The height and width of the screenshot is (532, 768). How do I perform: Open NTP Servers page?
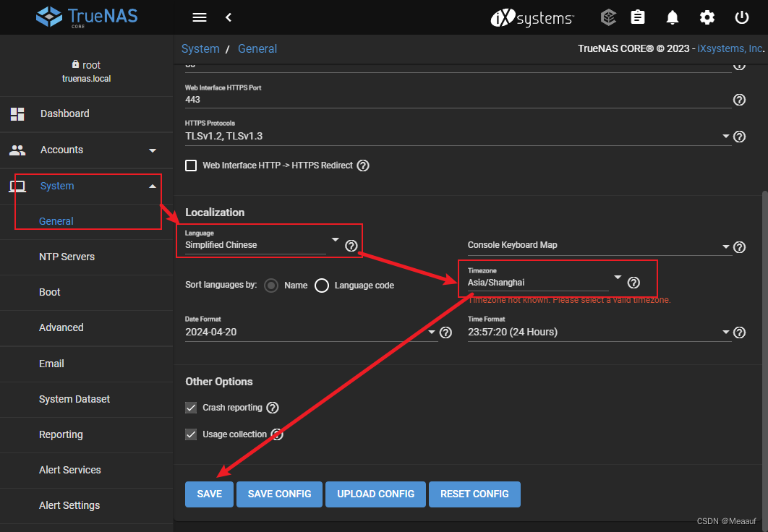pyautogui.click(x=86, y=257)
